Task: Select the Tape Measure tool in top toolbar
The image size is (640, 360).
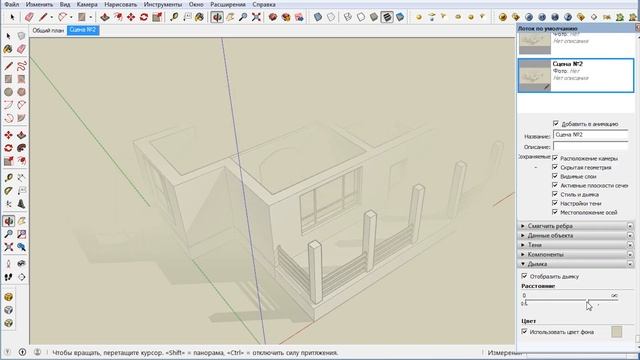Action: click(174, 17)
